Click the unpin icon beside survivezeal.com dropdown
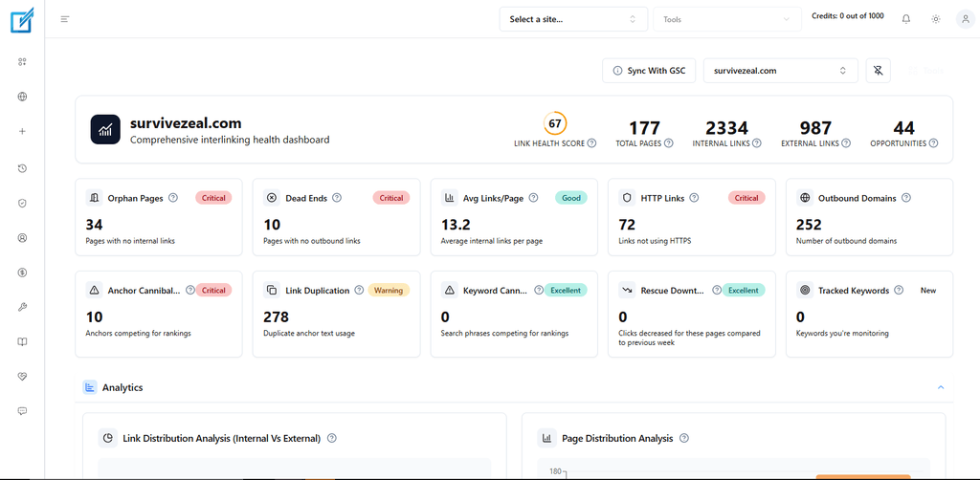The width and height of the screenshot is (980, 480). pos(879,71)
